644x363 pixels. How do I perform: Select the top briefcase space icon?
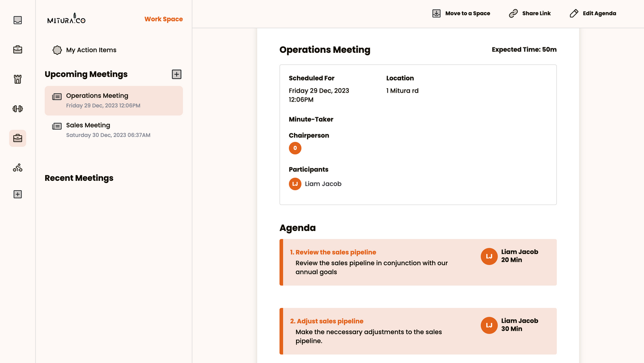17,50
